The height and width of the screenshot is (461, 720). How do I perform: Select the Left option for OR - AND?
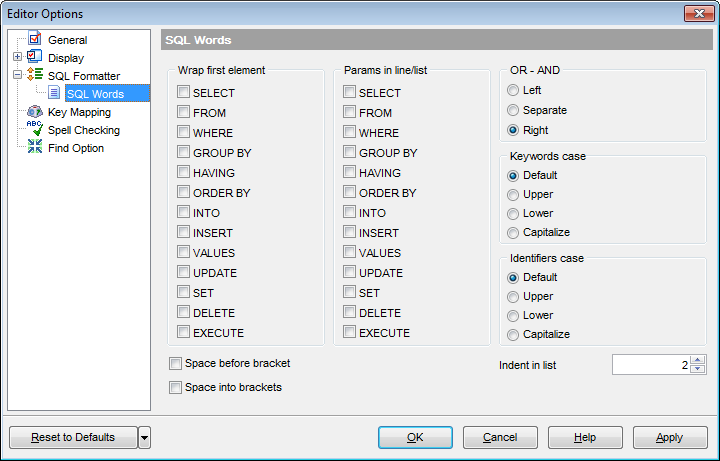pos(513,90)
